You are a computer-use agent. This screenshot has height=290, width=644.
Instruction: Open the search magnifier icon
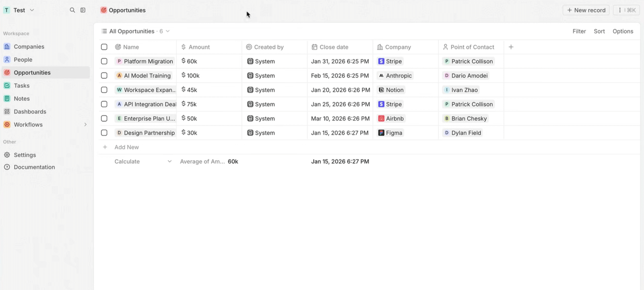pos(72,10)
